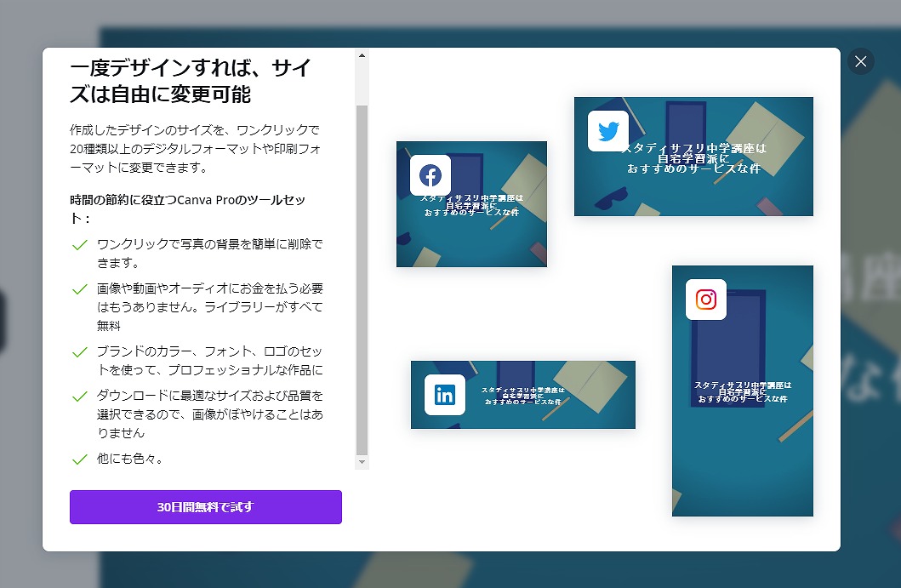Click the item ブランドのカラー、フォント、ロゴのセット
This screenshot has width=901, height=588.
click(x=210, y=361)
